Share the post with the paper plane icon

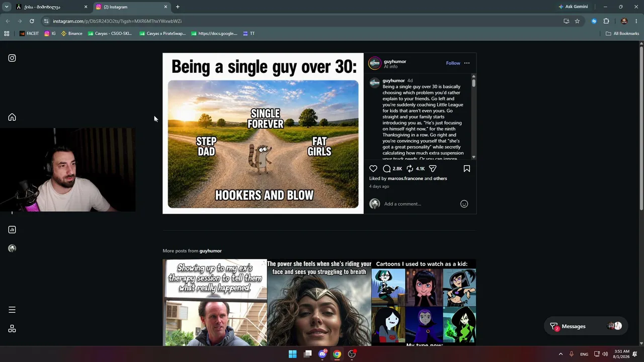point(433,169)
